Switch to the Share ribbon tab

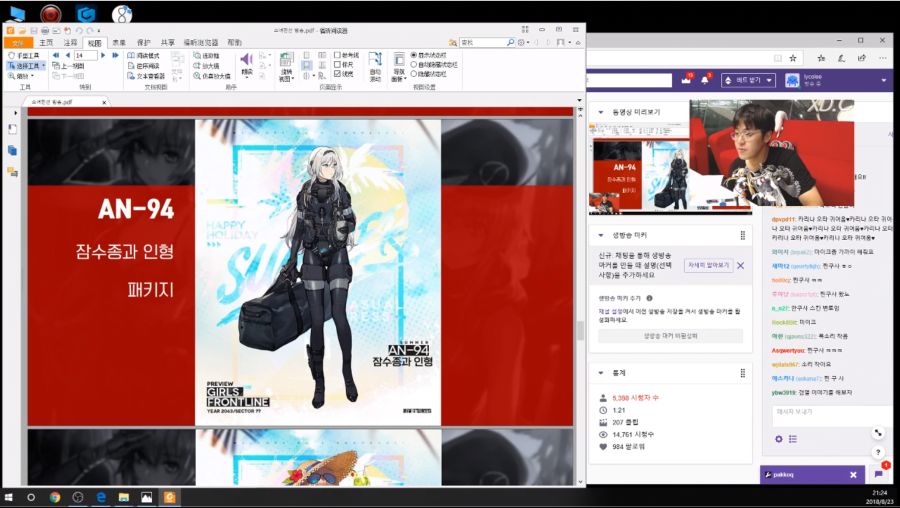point(168,42)
